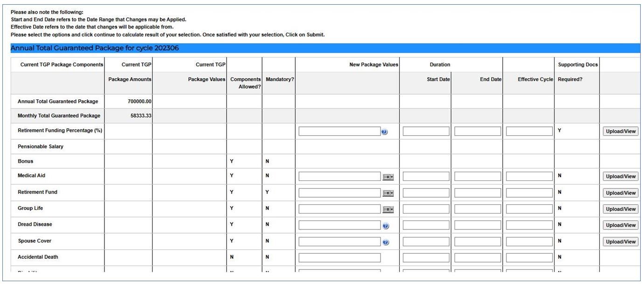Click Upload/View button for Dread Disease
The height and width of the screenshot is (284, 644).
(620, 225)
